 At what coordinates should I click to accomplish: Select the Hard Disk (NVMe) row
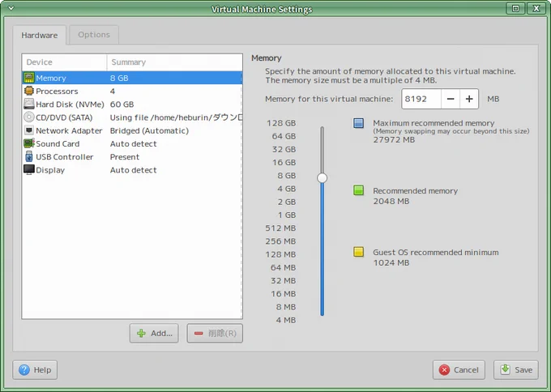tap(132, 104)
